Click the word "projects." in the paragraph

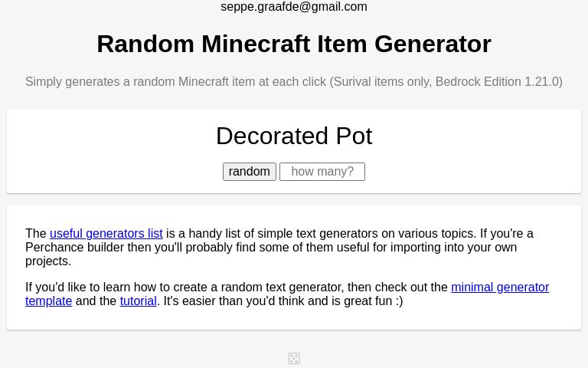(x=48, y=261)
